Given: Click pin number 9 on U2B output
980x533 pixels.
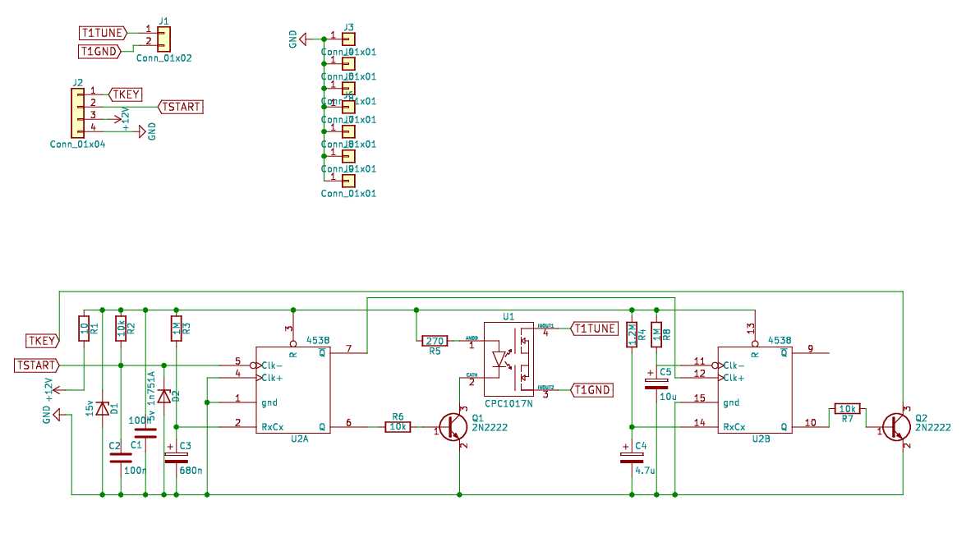Looking at the screenshot, I should coord(810,348).
